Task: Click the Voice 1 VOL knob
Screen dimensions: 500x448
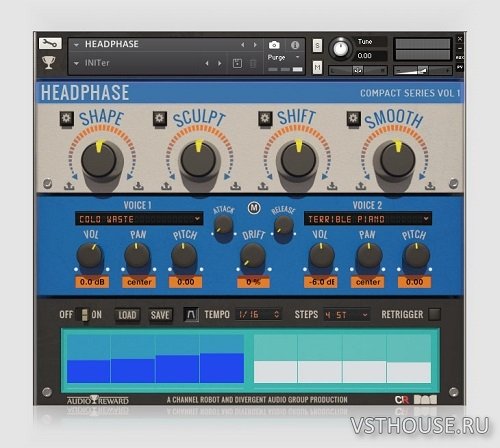Action: [x=89, y=256]
